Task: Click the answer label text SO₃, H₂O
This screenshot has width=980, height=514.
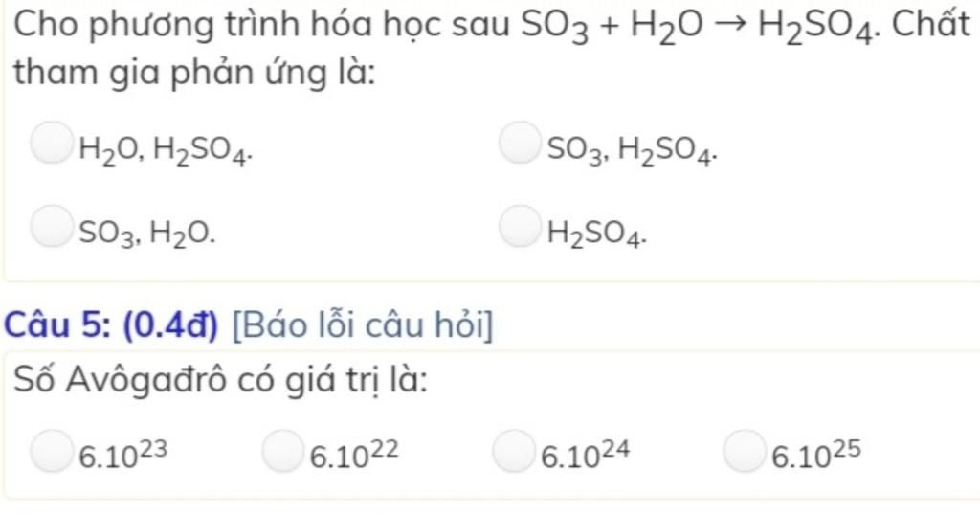Action: point(146,235)
